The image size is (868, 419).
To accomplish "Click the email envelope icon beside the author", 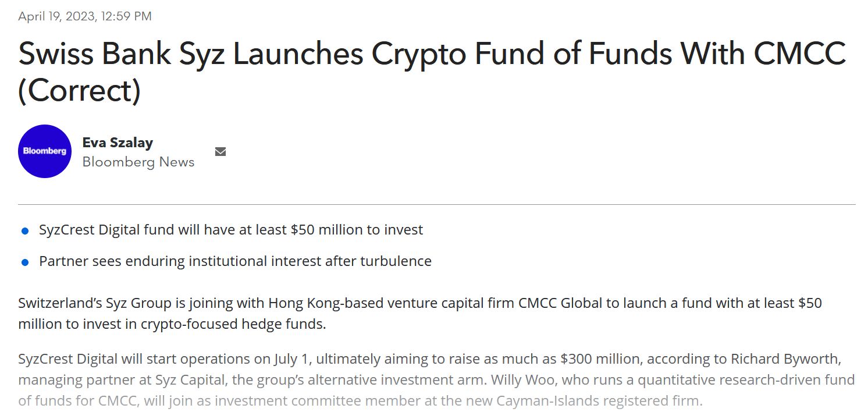I will (220, 152).
